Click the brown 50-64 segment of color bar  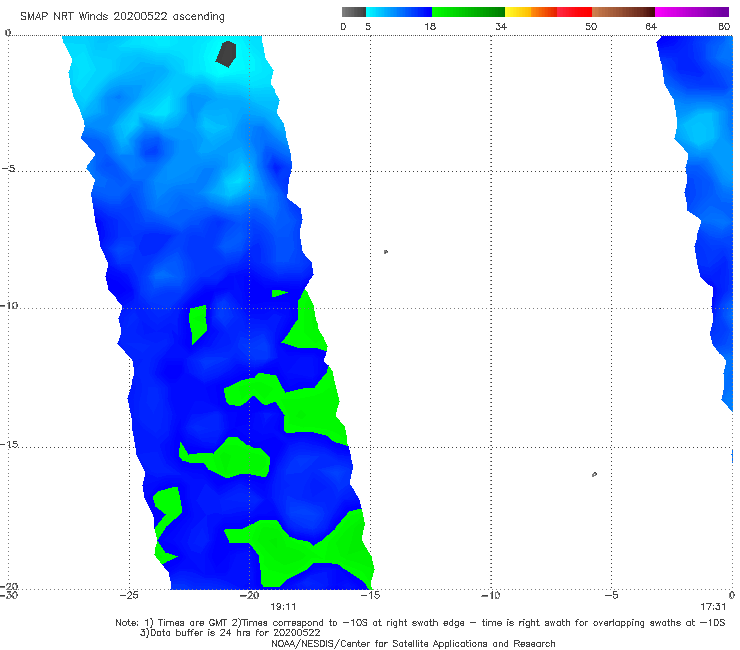tap(623, 12)
